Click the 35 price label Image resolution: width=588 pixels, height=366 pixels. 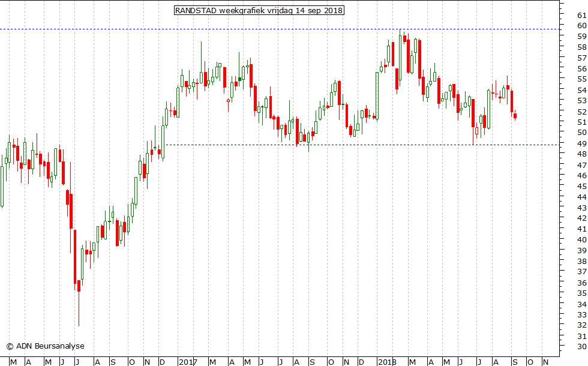coord(581,293)
